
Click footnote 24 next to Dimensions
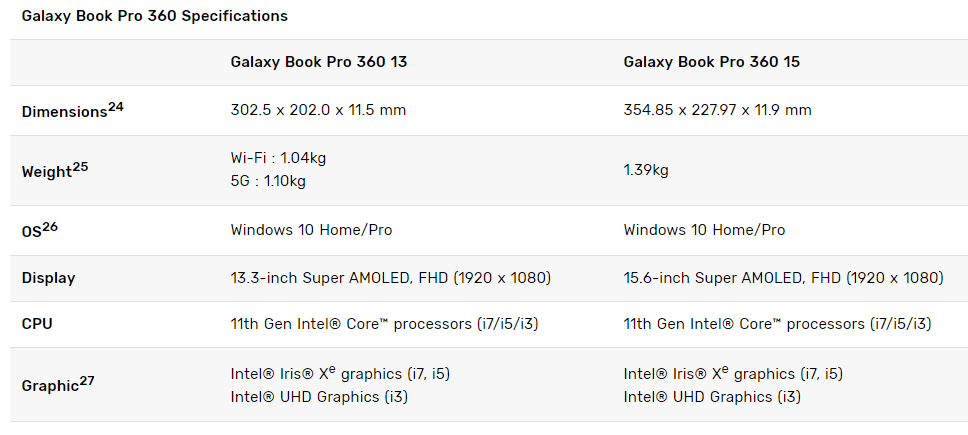116,106
